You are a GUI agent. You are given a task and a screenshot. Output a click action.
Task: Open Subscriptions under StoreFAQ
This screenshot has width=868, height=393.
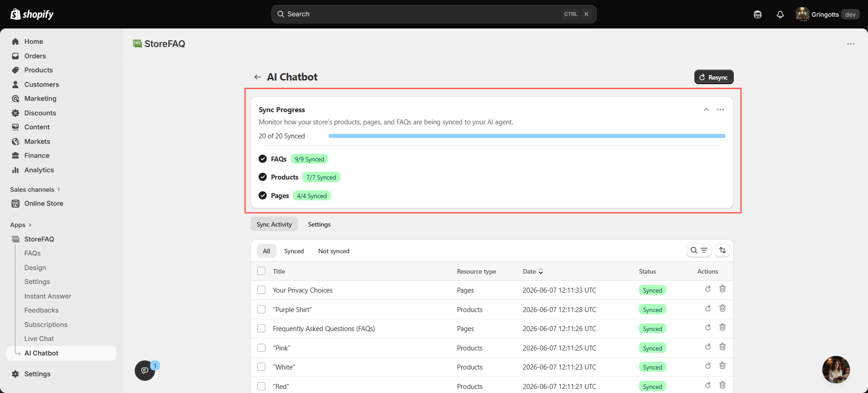[46, 325]
